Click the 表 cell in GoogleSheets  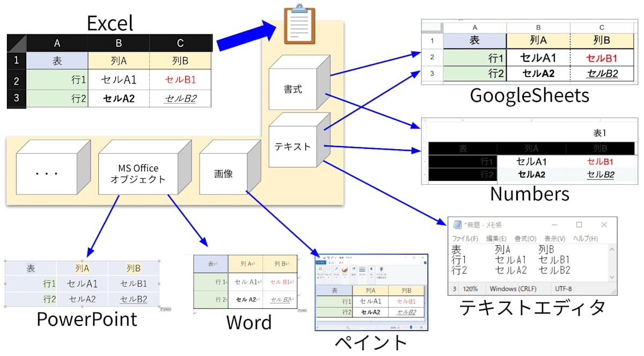click(475, 40)
